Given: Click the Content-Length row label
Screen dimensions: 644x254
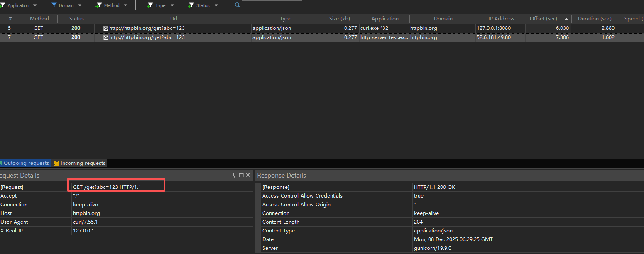Looking at the screenshot, I should click(281, 222).
